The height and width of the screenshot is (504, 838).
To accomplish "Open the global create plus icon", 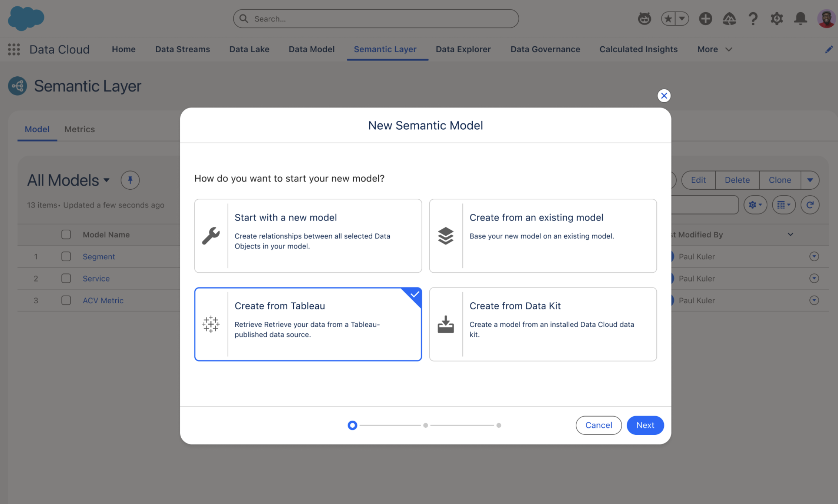I will click(x=705, y=19).
